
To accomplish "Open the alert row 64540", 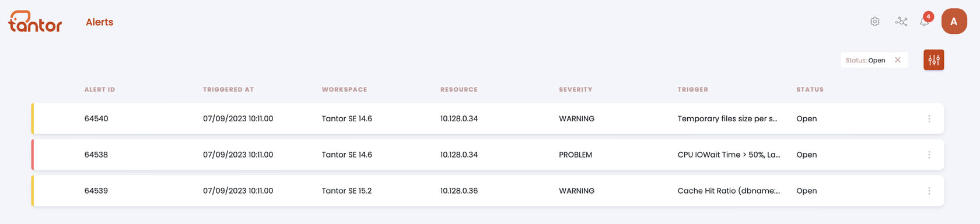I will (x=488, y=118).
